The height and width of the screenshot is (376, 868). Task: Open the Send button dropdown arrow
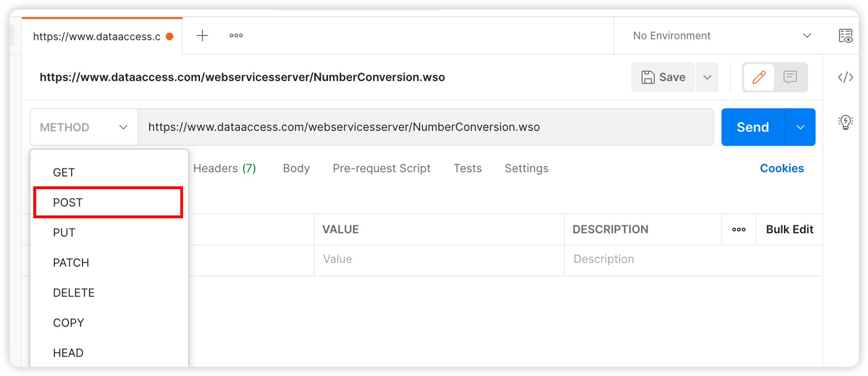click(x=800, y=127)
